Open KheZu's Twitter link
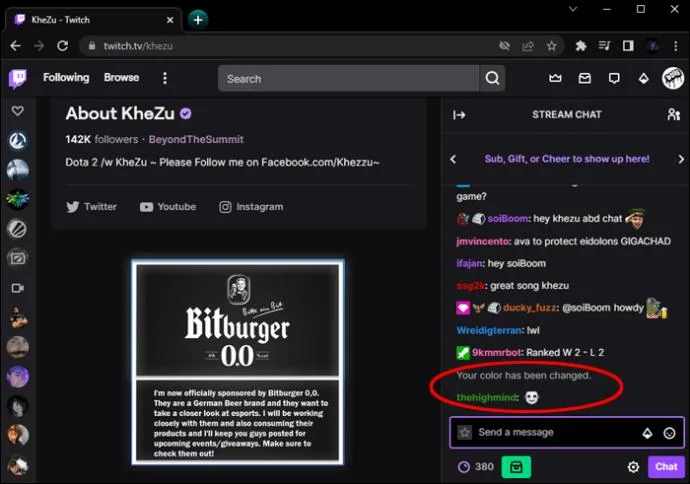690x484 pixels. pyautogui.click(x=92, y=207)
